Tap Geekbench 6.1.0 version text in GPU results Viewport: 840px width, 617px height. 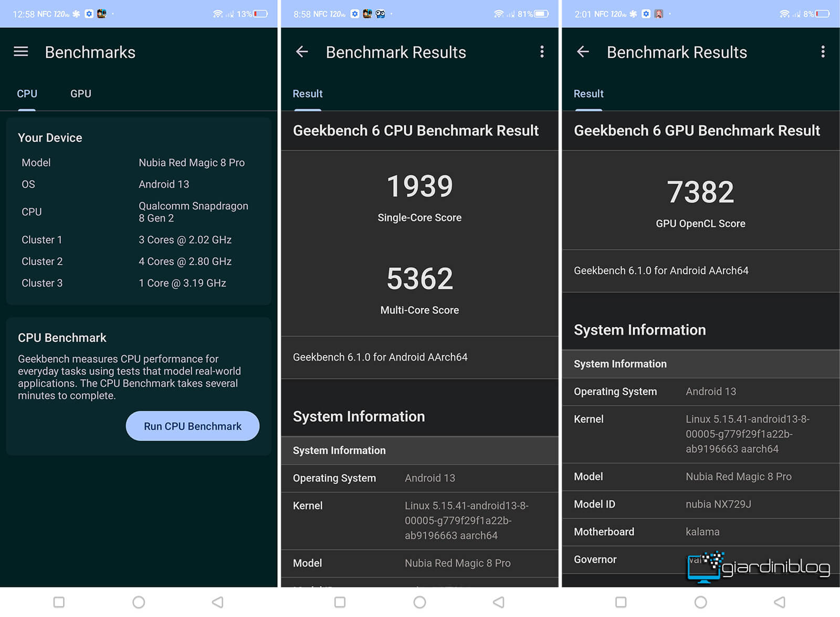pos(661,270)
